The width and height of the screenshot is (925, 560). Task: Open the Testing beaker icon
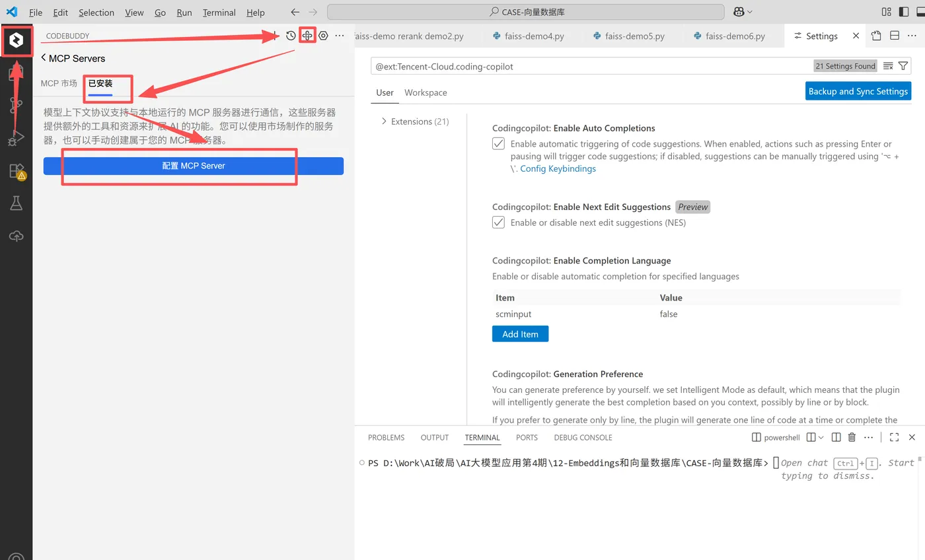click(16, 203)
